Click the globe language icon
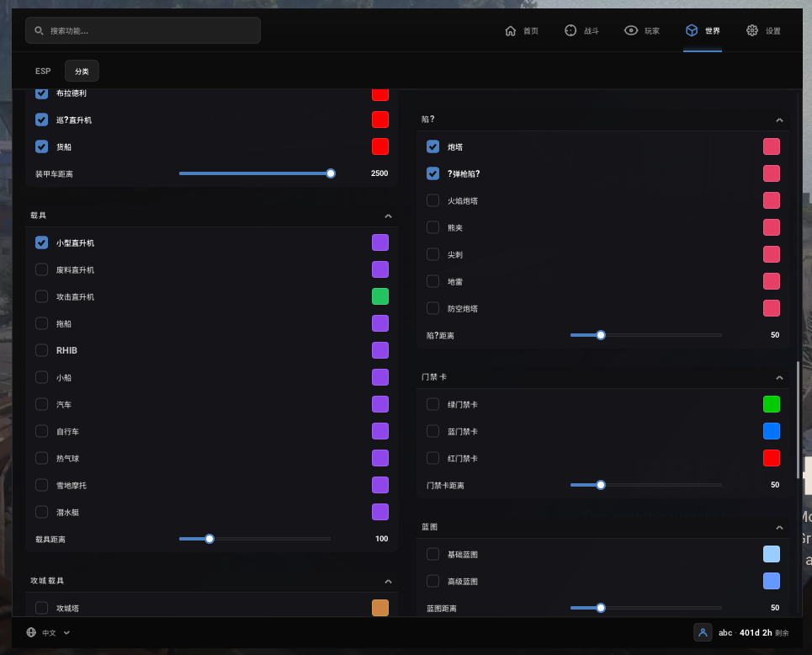812x655 pixels. coord(31,632)
